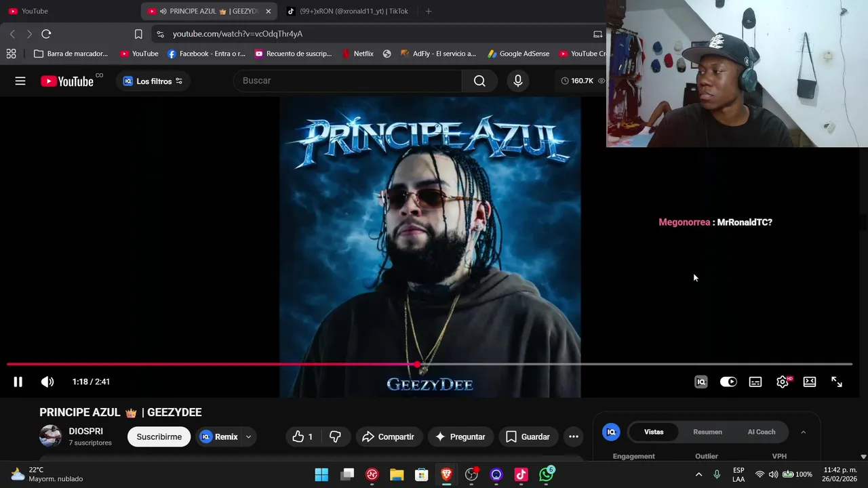Search by voice with the microphone icon
The width and height of the screenshot is (868, 488).
(x=518, y=81)
